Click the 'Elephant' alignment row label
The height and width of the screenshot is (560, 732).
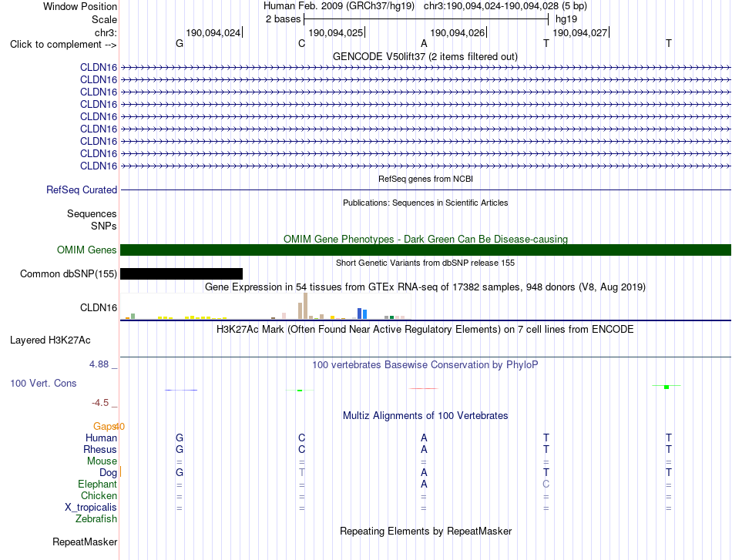point(98,484)
